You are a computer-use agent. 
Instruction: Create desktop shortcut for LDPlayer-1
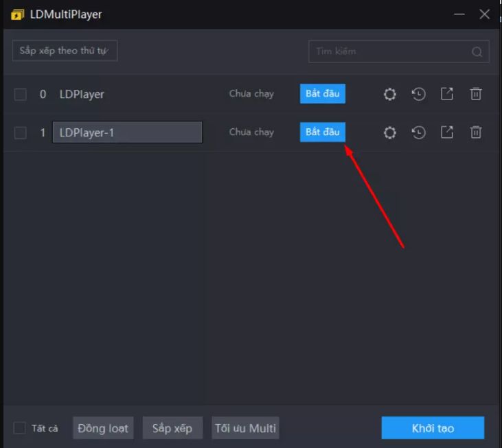447,132
